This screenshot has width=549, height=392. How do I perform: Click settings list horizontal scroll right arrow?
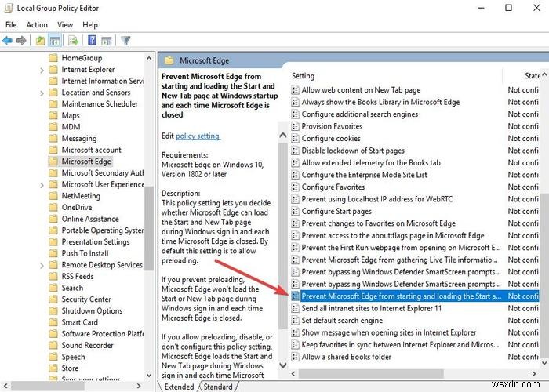pos(534,374)
